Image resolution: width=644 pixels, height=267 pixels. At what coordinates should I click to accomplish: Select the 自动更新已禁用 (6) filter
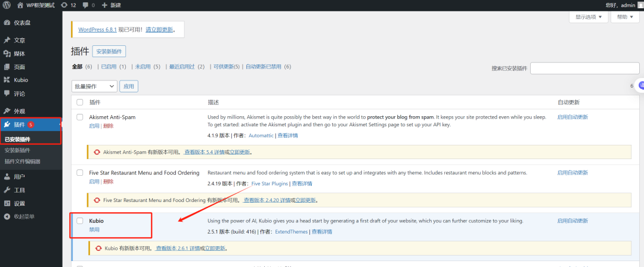tap(268, 67)
